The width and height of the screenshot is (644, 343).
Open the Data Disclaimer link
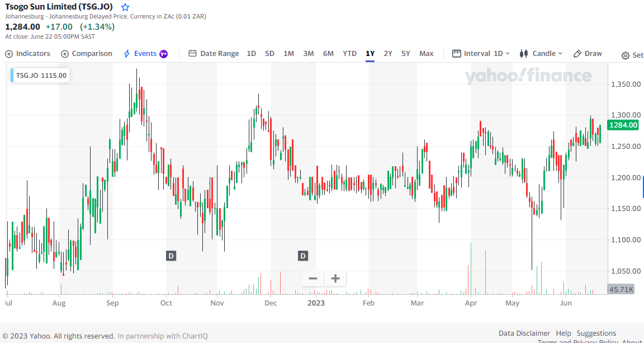524,333
